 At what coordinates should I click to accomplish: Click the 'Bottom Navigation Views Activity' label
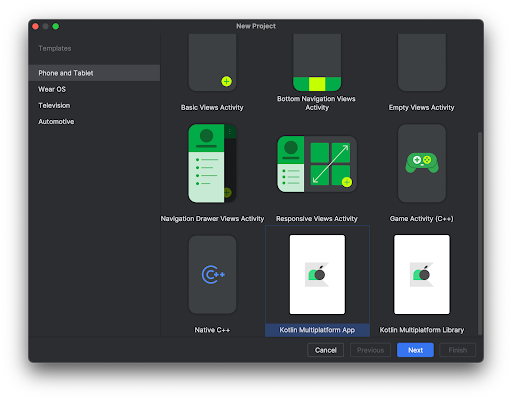tap(316, 103)
